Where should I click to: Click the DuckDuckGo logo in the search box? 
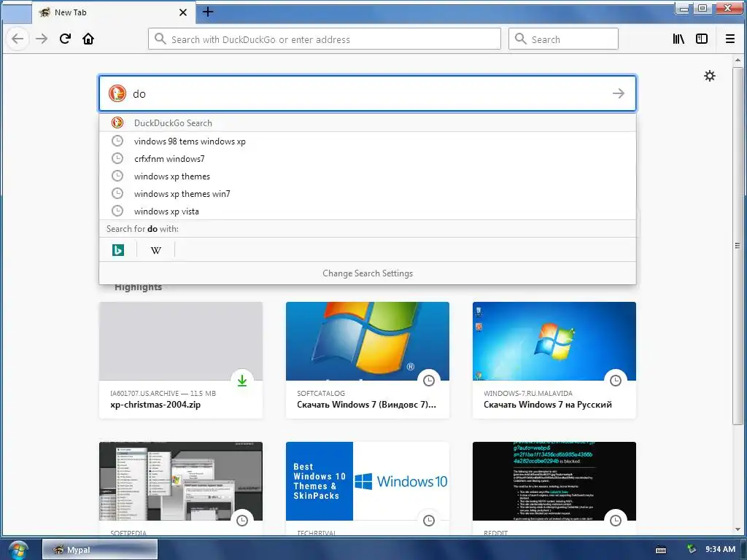tap(117, 93)
